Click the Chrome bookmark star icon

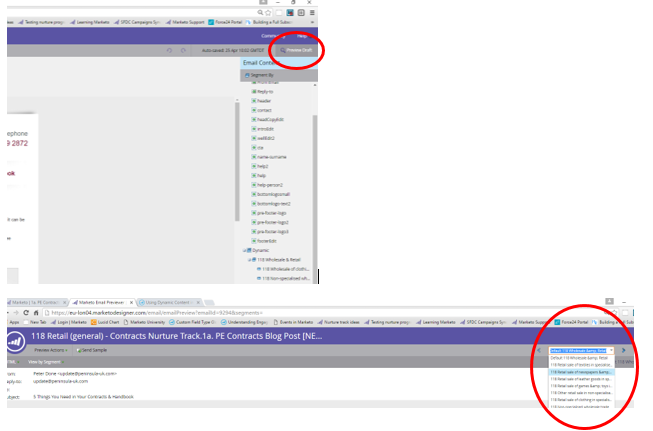pos(268,12)
